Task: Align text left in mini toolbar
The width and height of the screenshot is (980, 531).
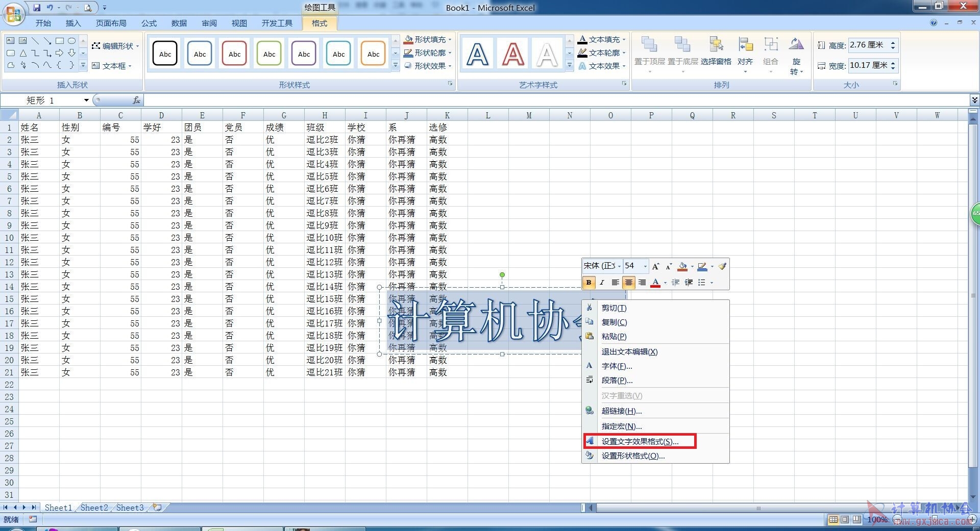Action: [616, 283]
